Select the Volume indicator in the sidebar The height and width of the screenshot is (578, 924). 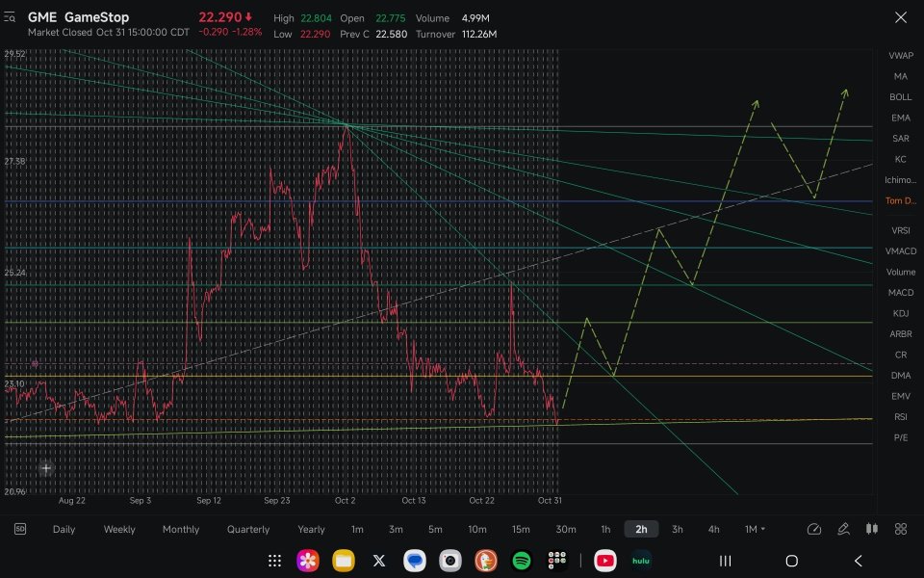point(900,272)
